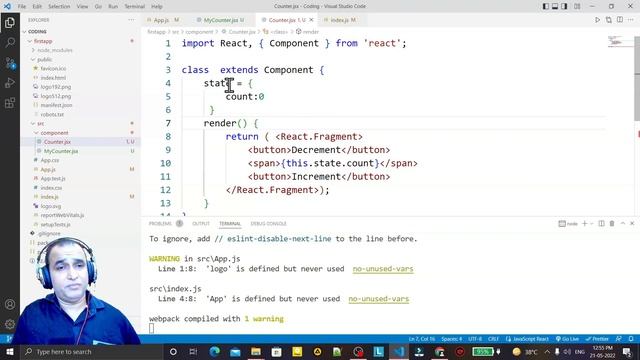Viewport: 640px width, 360px height.
Task: Open the File menu
Action: coord(22,6)
